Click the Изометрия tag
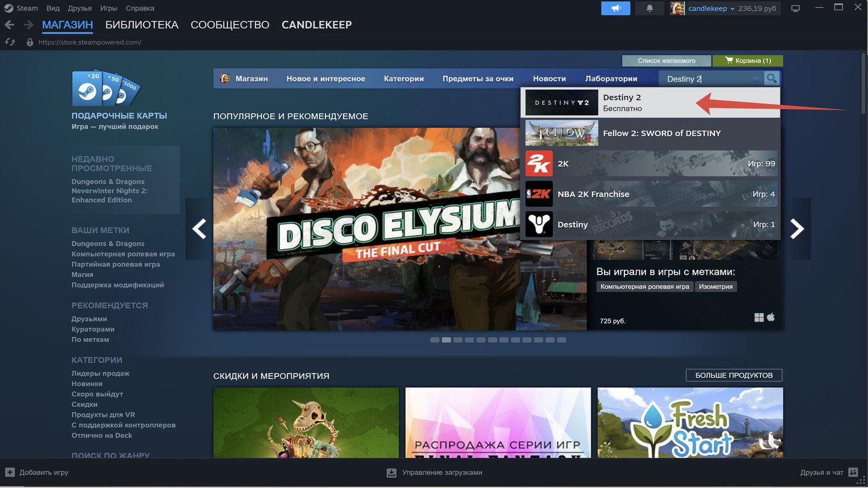Image resolution: width=868 pixels, height=488 pixels. (716, 287)
